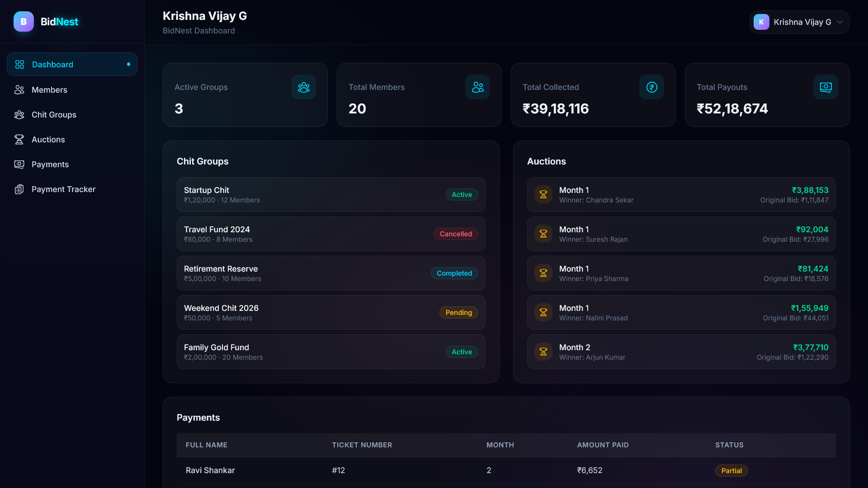Viewport: 868px width, 488px height.
Task: Click the Payments cash icon in sidebar
Action: click(19, 164)
